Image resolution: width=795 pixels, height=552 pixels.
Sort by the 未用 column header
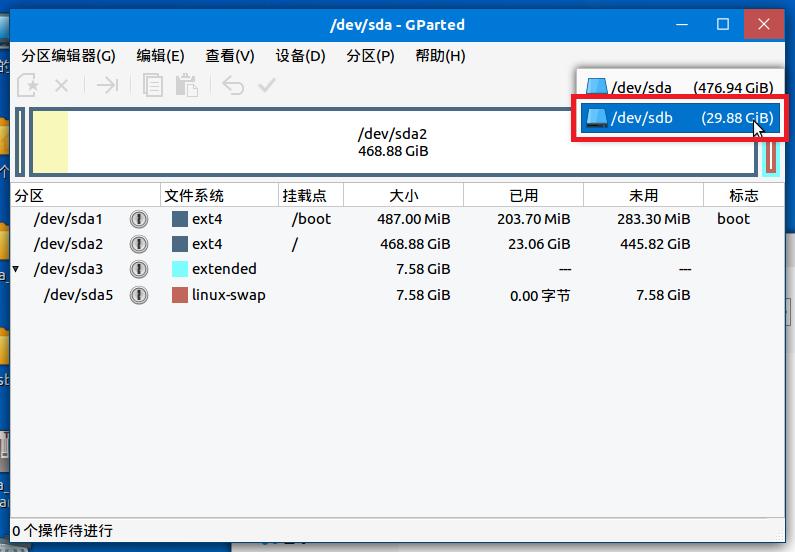click(x=643, y=195)
